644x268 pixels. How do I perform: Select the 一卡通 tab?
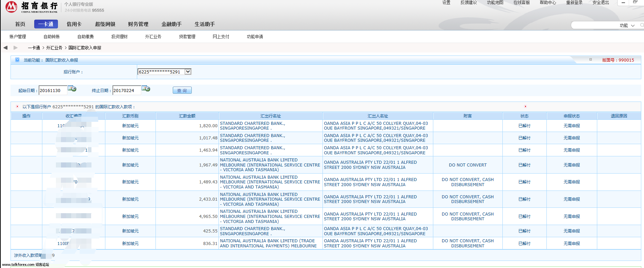(x=46, y=24)
